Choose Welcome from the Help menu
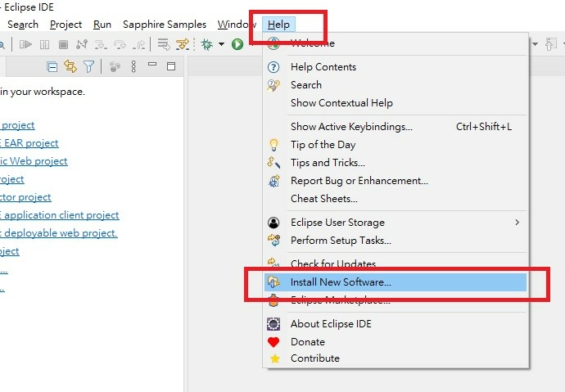The image size is (565, 392). pyautogui.click(x=395, y=43)
